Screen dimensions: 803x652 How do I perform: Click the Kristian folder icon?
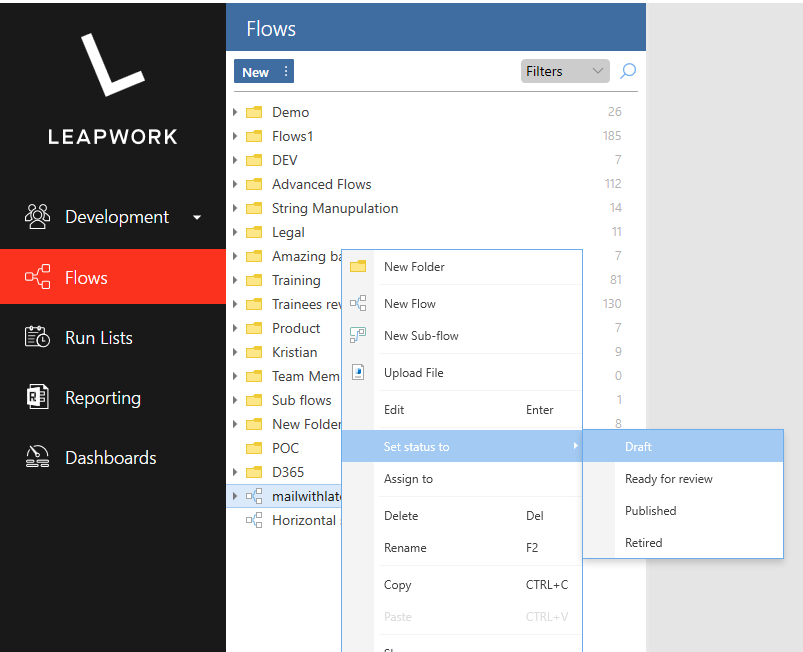point(254,352)
